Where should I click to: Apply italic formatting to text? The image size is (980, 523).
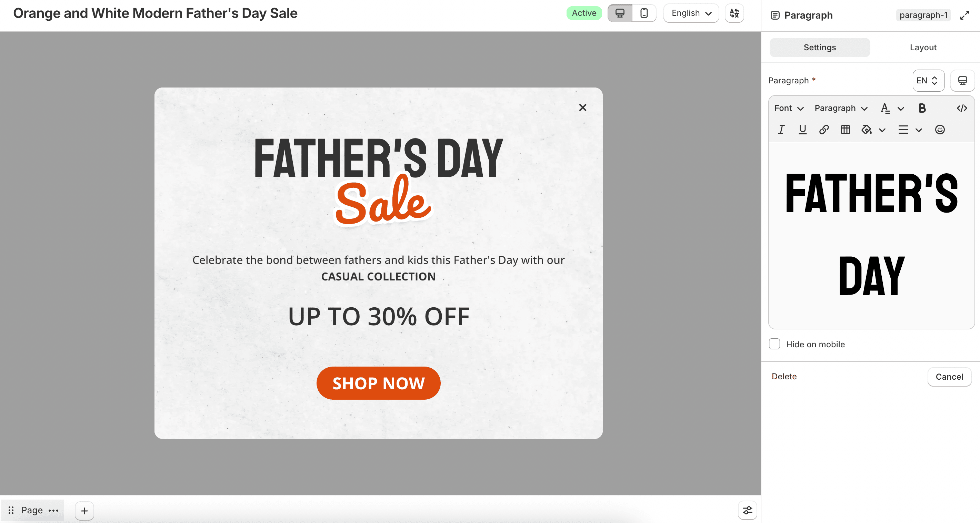(781, 130)
